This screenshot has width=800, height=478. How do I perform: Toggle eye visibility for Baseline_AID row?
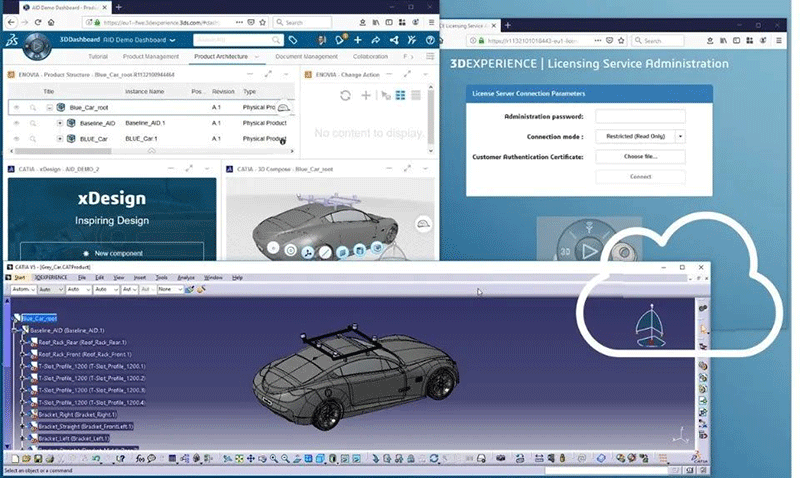(16, 123)
